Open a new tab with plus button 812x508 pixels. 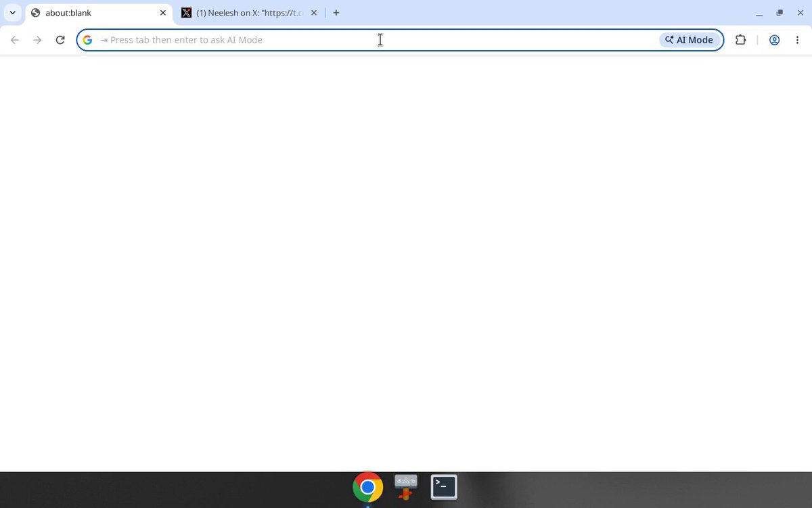(336, 13)
